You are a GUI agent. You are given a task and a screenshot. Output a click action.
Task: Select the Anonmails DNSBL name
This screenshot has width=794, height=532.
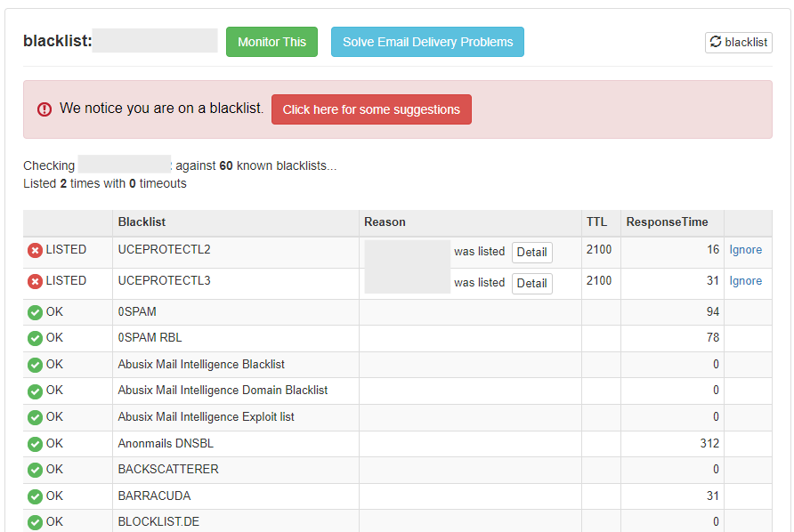pyautogui.click(x=166, y=443)
